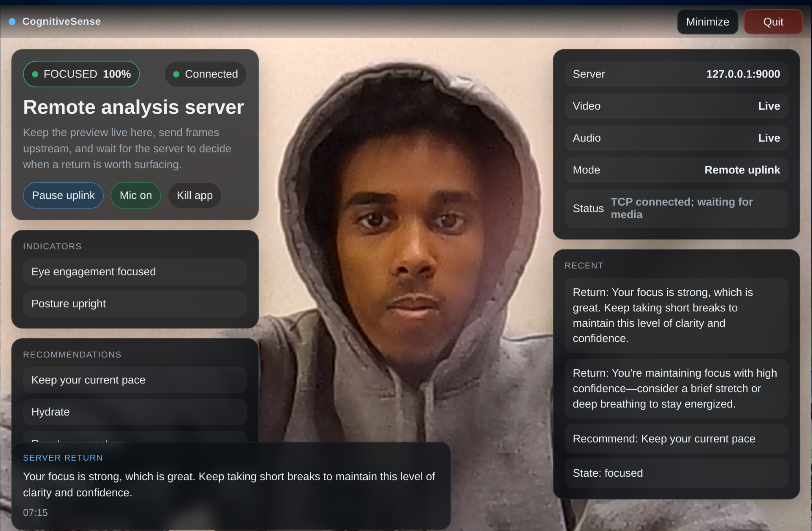The height and width of the screenshot is (531, 812).
Task: Open the State: focused recent entry
Action: (x=676, y=473)
